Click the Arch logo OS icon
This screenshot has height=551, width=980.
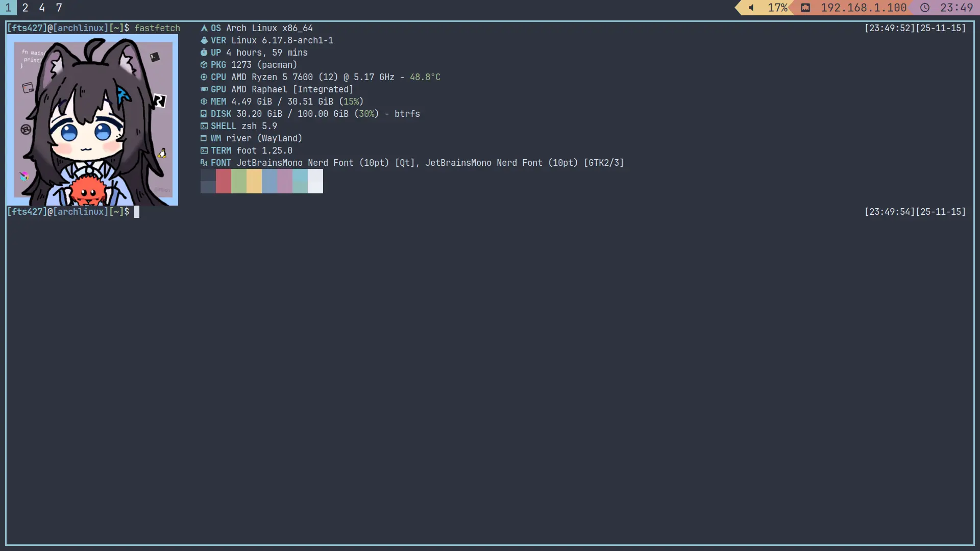204,28
